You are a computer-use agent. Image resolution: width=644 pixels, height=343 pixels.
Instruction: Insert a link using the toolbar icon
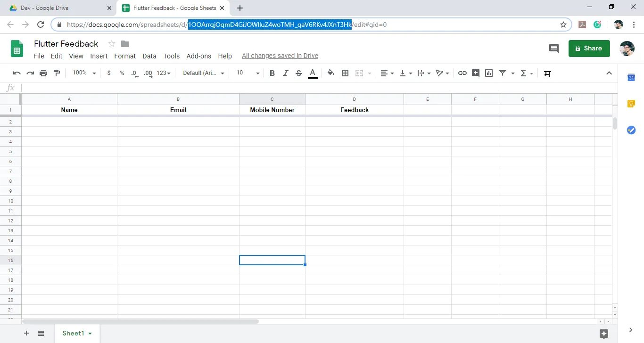462,73
